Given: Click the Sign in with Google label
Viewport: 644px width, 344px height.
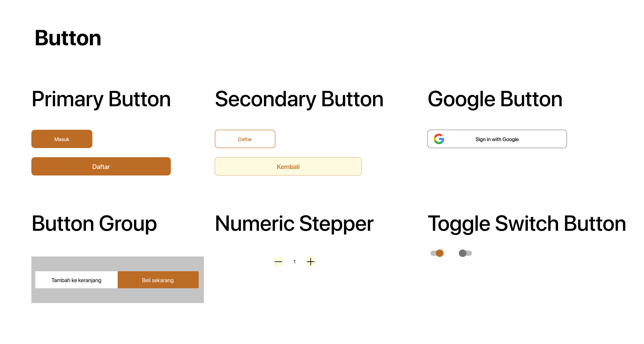Looking at the screenshot, I should click(497, 139).
